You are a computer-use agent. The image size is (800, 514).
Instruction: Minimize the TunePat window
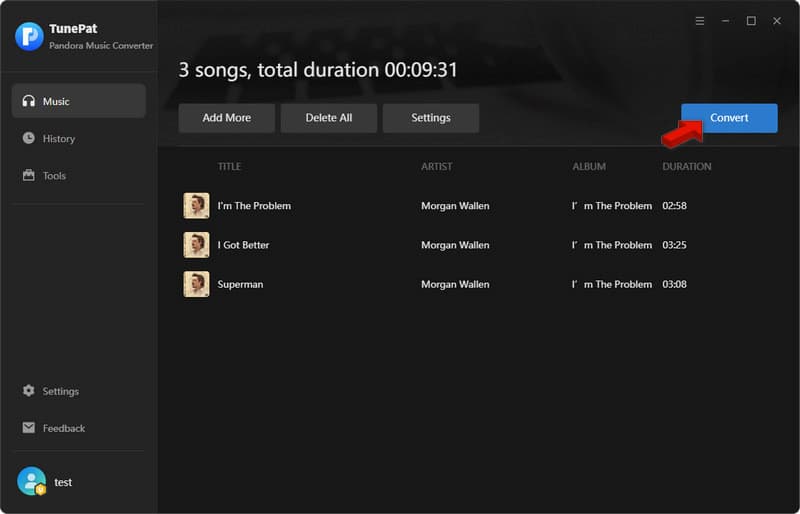coord(725,21)
